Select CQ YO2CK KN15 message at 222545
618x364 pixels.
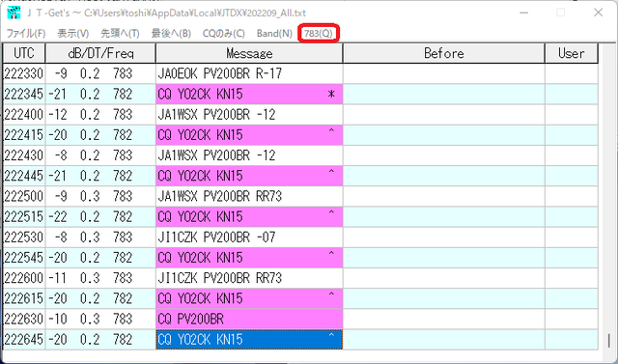click(249, 258)
